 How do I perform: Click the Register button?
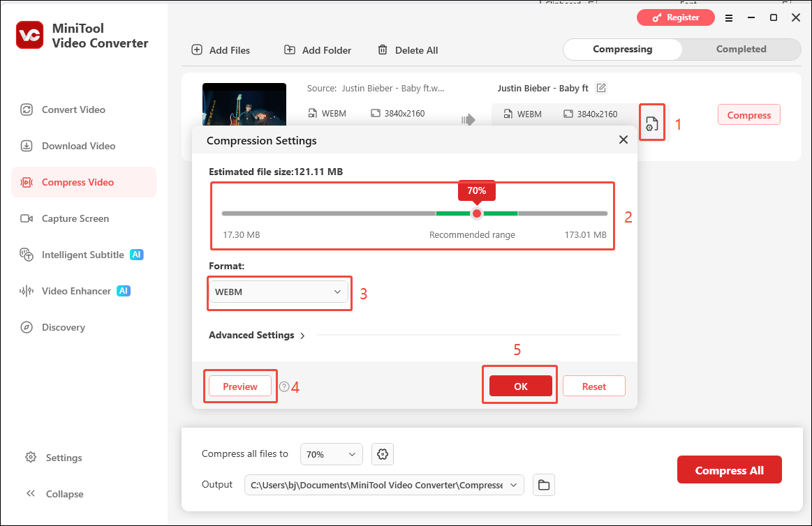click(676, 17)
